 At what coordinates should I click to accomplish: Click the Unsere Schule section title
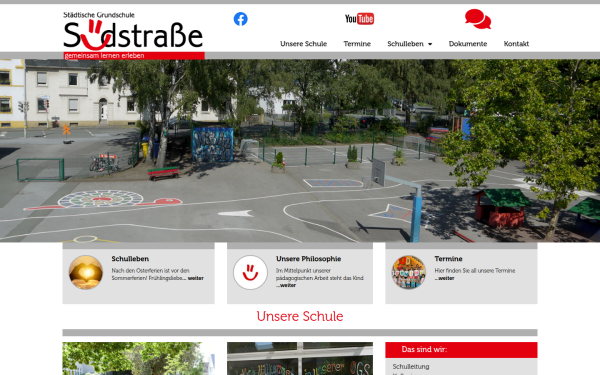[300, 316]
